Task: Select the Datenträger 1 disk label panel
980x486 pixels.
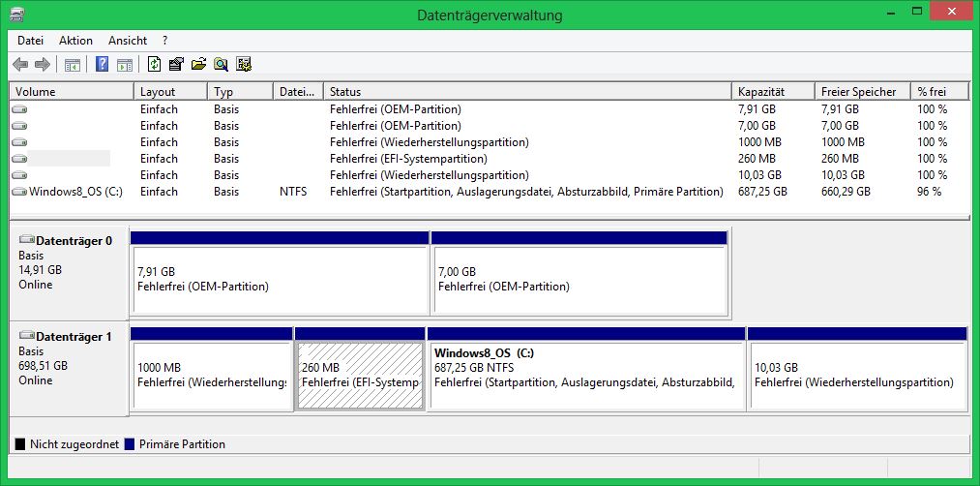Action: pyautogui.click(x=69, y=369)
